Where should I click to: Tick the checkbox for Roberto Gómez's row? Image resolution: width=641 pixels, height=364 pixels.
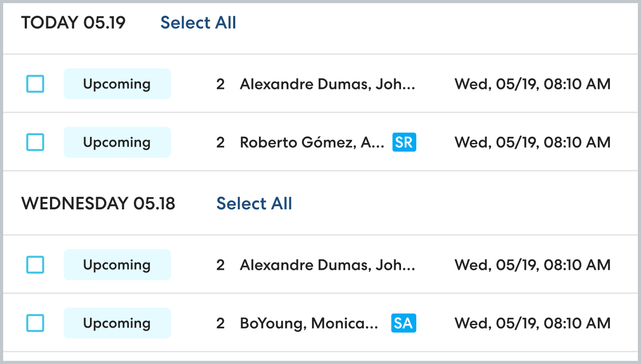click(x=35, y=142)
